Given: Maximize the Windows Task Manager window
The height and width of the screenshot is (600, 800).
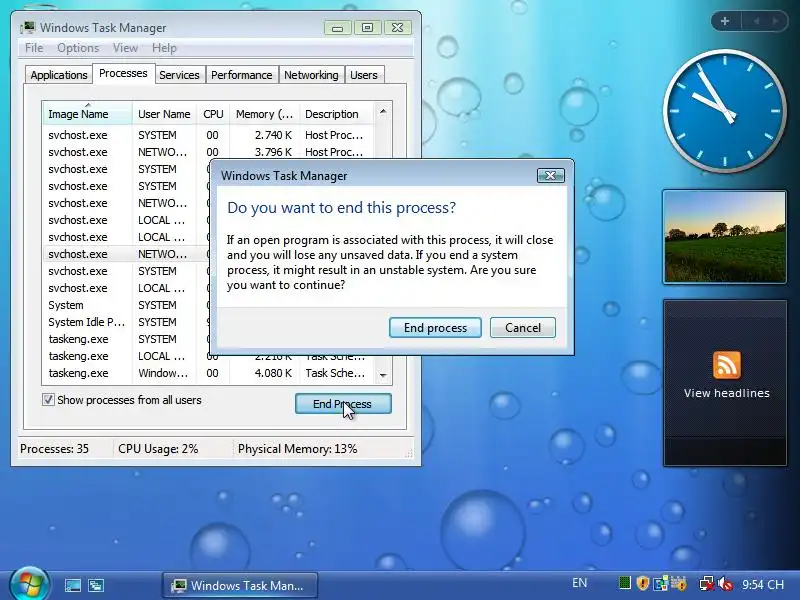Looking at the screenshot, I should [x=367, y=28].
